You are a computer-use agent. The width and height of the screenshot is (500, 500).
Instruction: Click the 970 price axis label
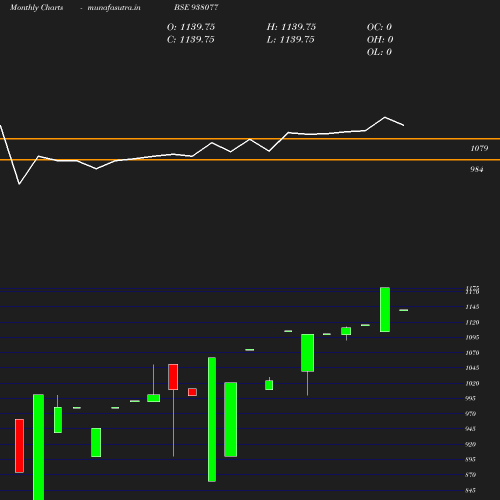coord(470,414)
